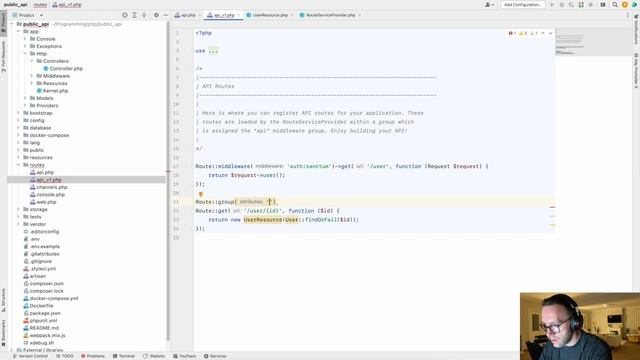
Task: Open the TODO tool window
Action: point(65,356)
